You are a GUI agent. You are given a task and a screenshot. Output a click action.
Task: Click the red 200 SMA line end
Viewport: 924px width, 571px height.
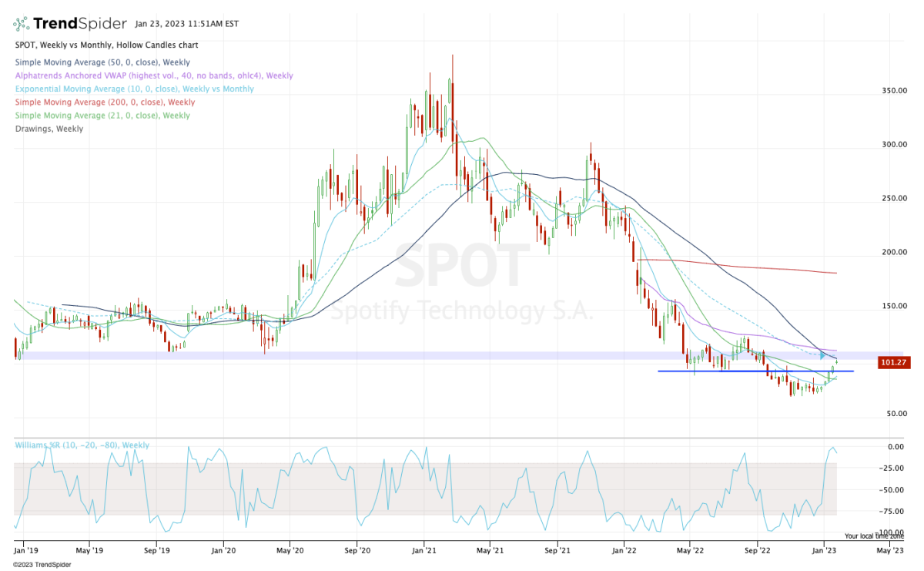pyautogui.click(x=834, y=273)
